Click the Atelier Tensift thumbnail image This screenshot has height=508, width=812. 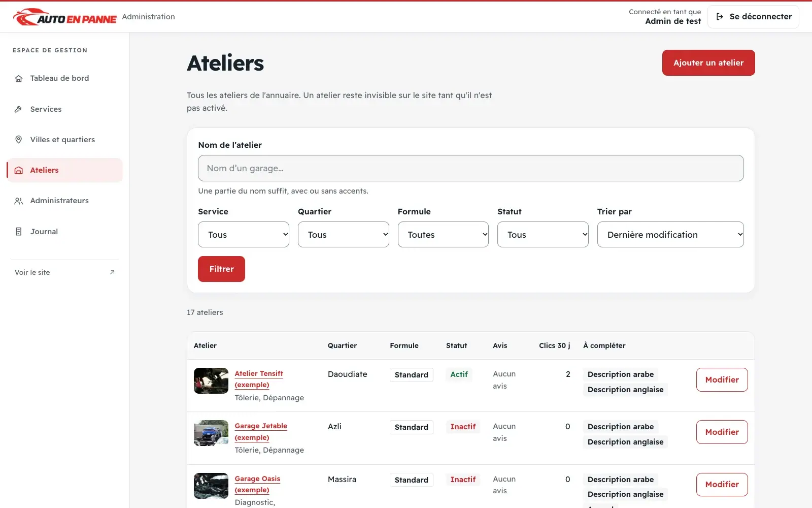coord(211,381)
